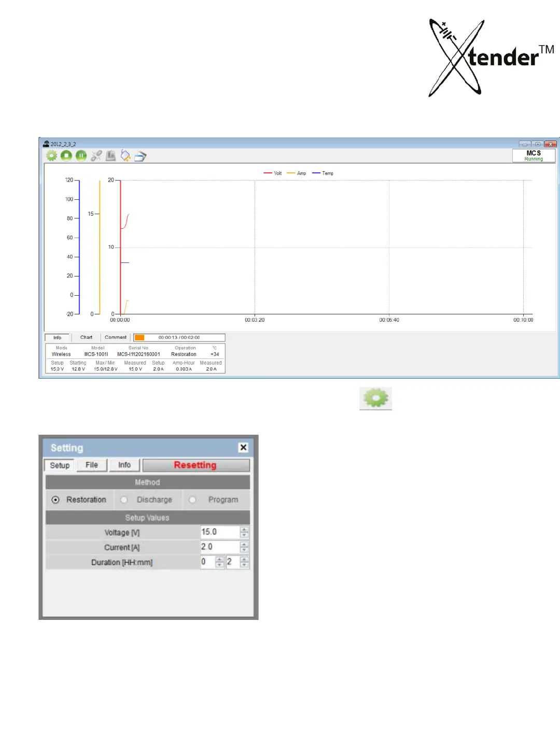Select the Restoration method radio button
Image resolution: width=560 pixels, height=747 pixels.
[x=55, y=500]
